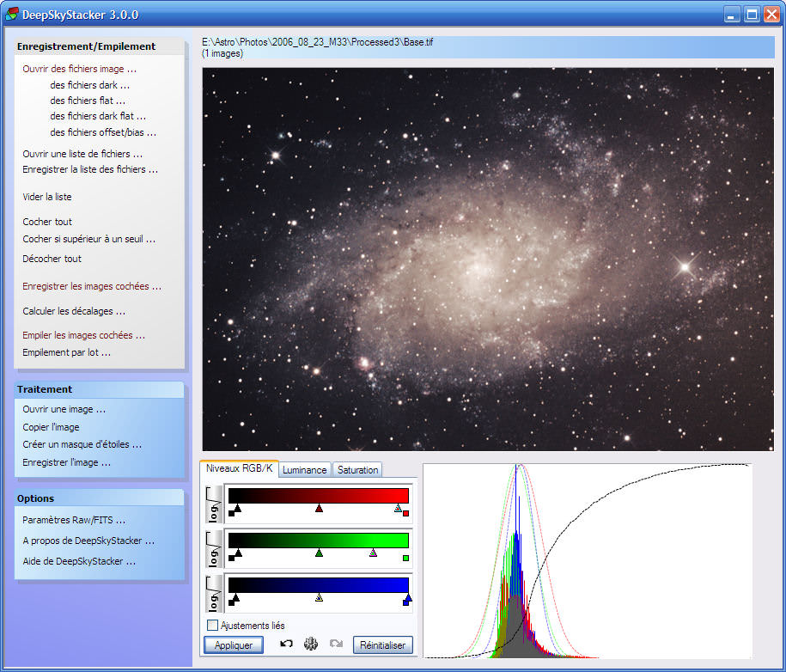The width and height of the screenshot is (786, 672).
Task: Click the M33 galaxy preview image
Action: coord(488,260)
